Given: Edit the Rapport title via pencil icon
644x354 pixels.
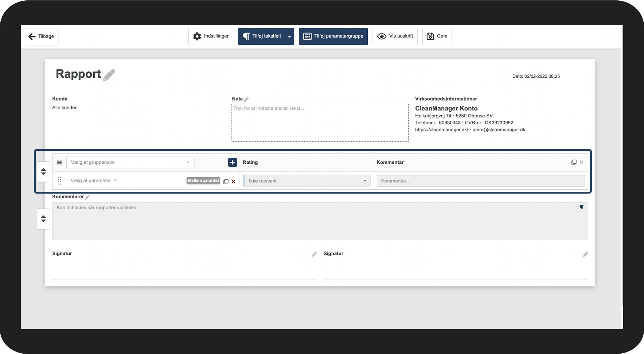Looking at the screenshot, I should [109, 75].
